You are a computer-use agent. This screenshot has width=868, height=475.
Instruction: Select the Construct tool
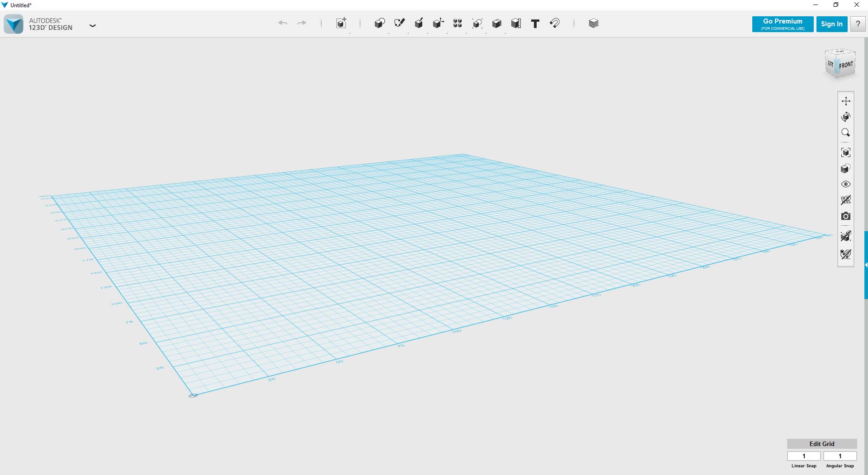click(419, 23)
